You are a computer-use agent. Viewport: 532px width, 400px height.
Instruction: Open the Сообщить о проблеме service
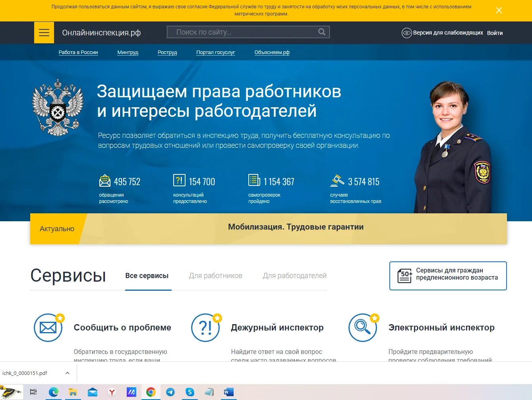click(122, 328)
